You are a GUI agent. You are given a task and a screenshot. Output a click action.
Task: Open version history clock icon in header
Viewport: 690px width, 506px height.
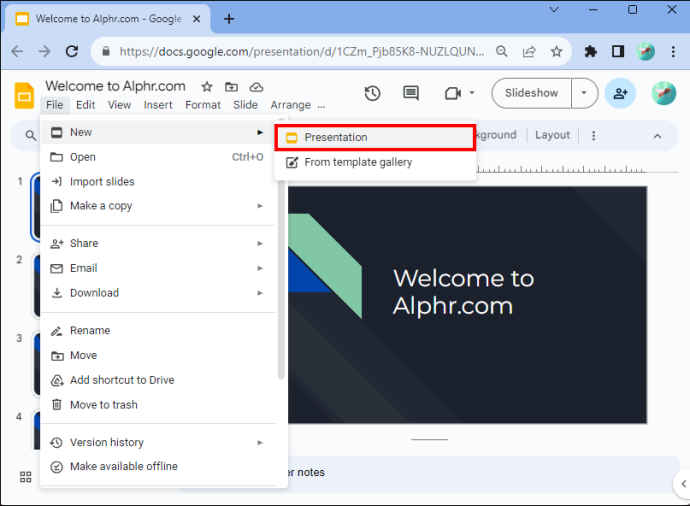[372, 93]
